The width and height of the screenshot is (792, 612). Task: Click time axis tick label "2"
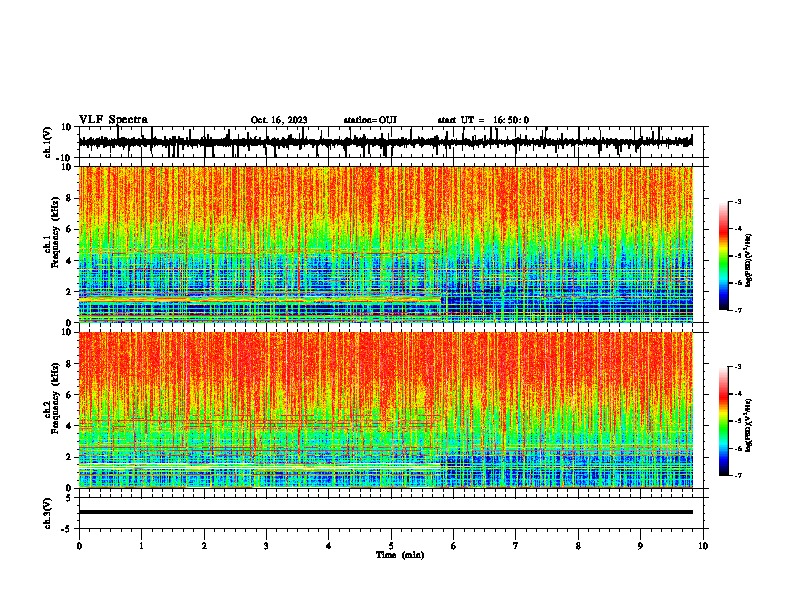[204, 546]
